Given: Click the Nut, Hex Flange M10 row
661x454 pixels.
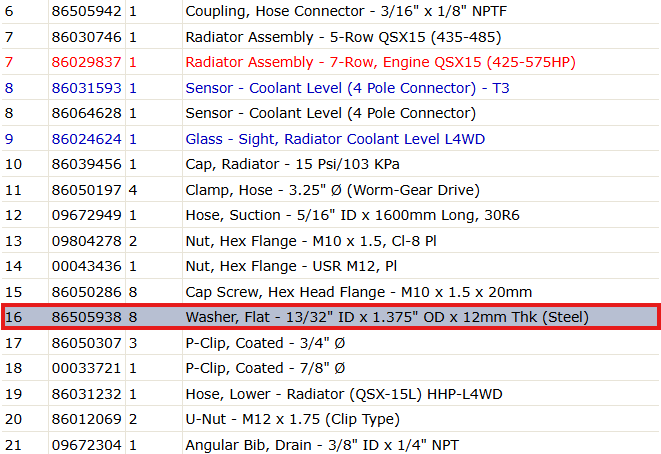Looking at the screenshot, I should point(330,241).
